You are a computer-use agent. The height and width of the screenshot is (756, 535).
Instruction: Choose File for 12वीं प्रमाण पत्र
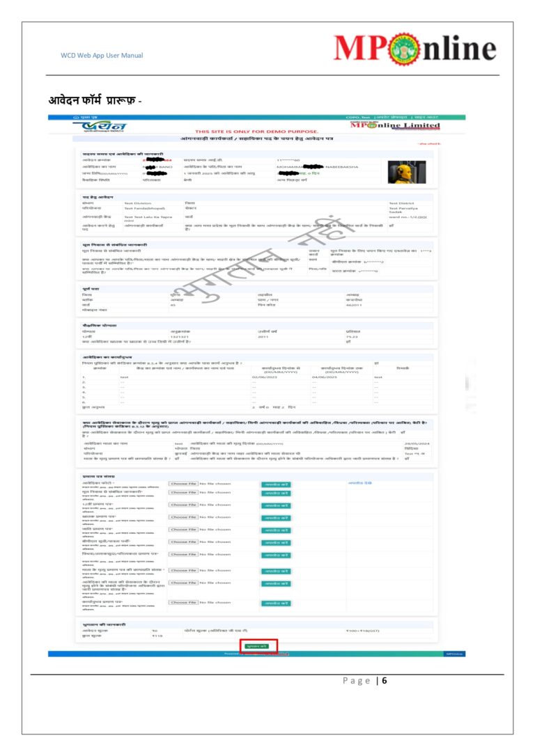pyautogui.click(x=183, y=505)
